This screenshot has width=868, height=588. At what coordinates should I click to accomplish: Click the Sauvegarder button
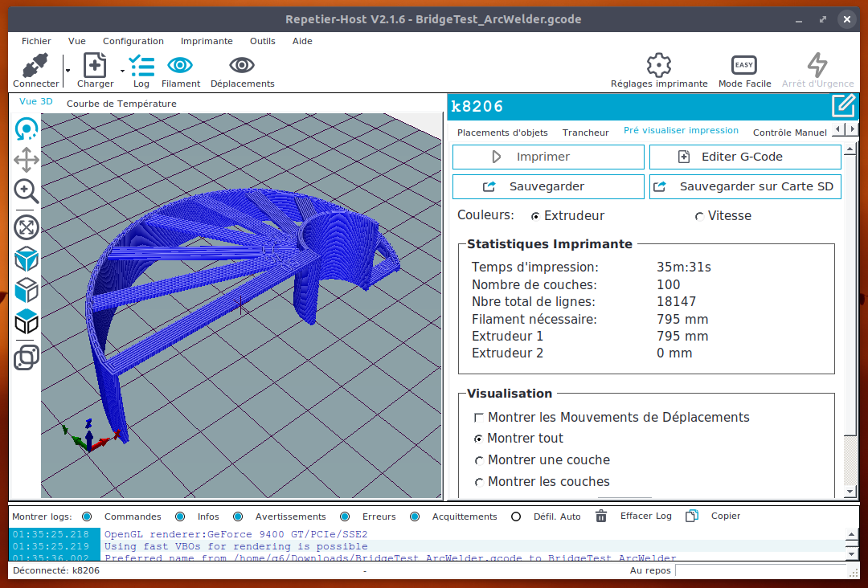(x=549, y=187)
